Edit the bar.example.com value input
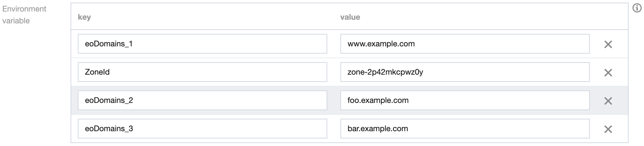 (x=465, y=129)
